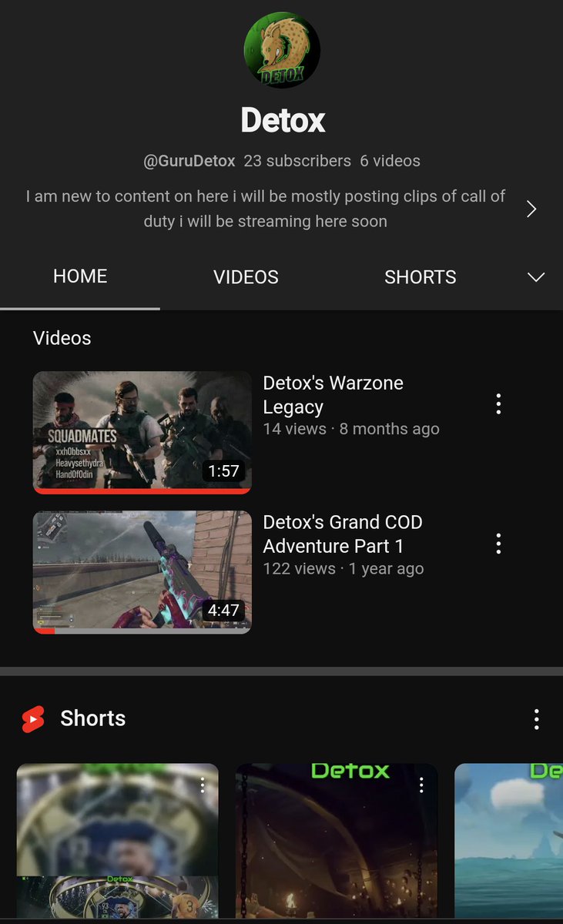
Task: Switch to the HOME tab
Action: (80, 276)
